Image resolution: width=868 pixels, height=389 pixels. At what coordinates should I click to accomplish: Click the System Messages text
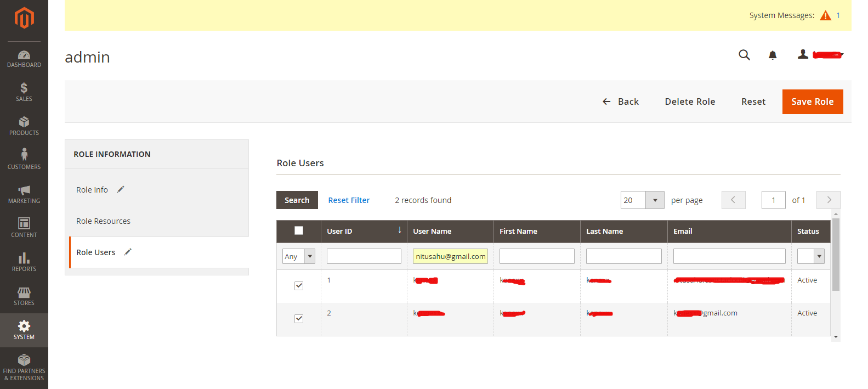(x=782, y=15)
